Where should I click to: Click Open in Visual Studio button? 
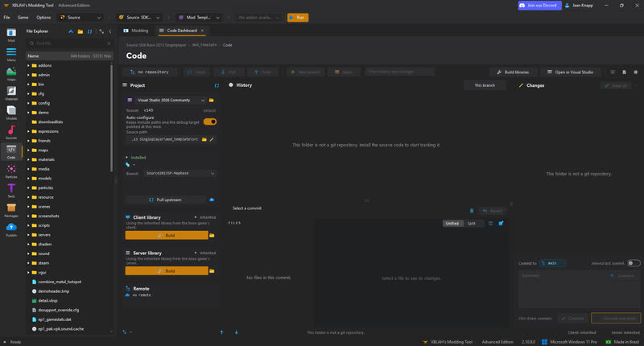570,72
